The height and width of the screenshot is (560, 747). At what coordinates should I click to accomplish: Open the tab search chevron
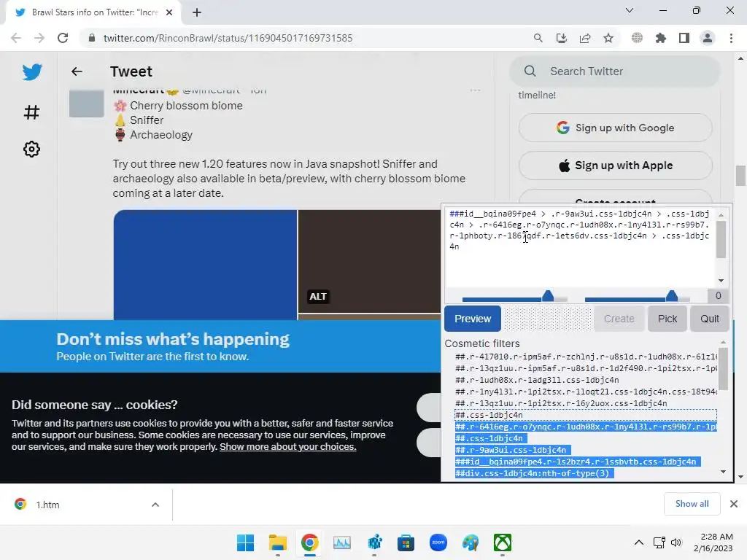(630, 10)
